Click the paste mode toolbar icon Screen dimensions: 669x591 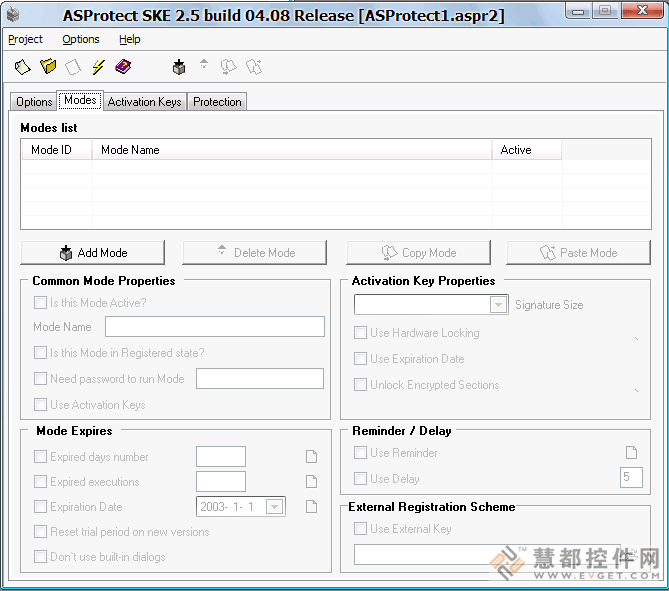click(x=254, y=67)
